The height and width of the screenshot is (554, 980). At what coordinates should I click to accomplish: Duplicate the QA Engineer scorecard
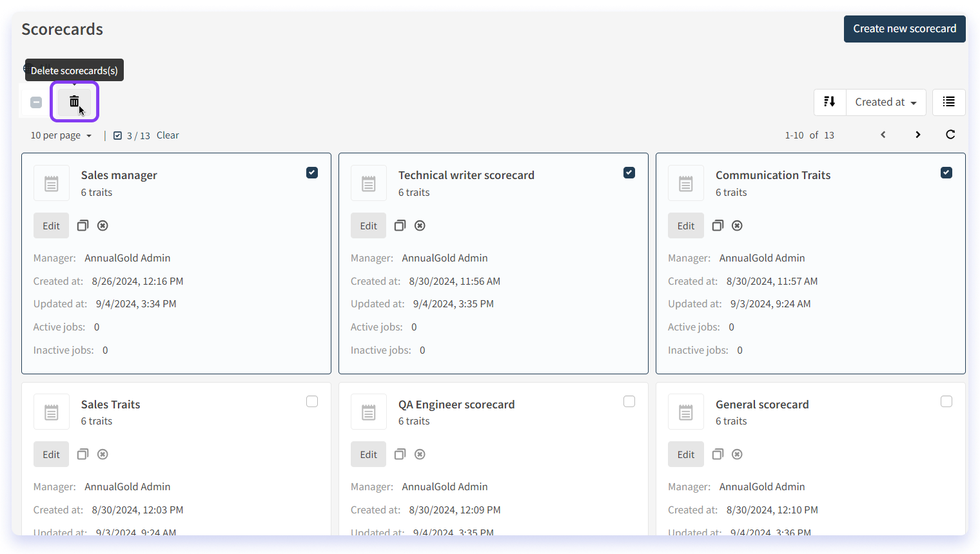tap(400, 454)
